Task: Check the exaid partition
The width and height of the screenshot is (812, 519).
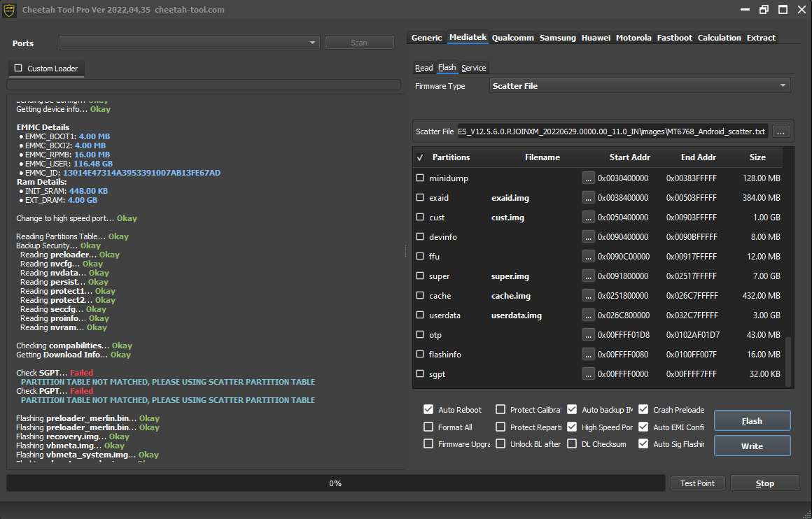Action: (x=420, y=197)
